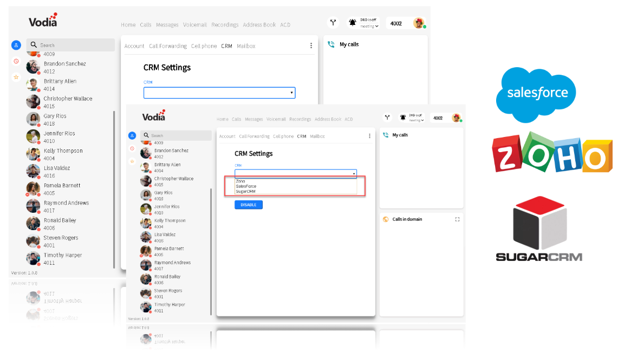Image resolution: width=644 pixels, height=353 pixels.
Task: Open Address Book in the front window
Action: [328, 119]
